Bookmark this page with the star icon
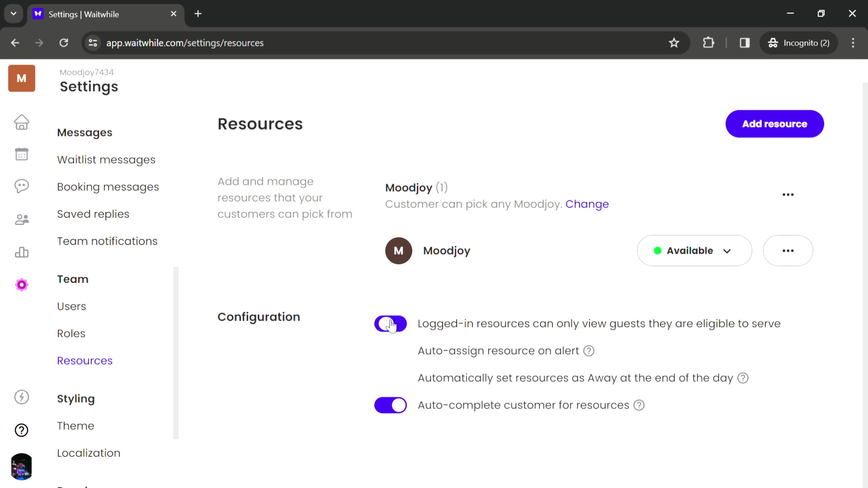The image size is (868, 488). coord(674,43)
